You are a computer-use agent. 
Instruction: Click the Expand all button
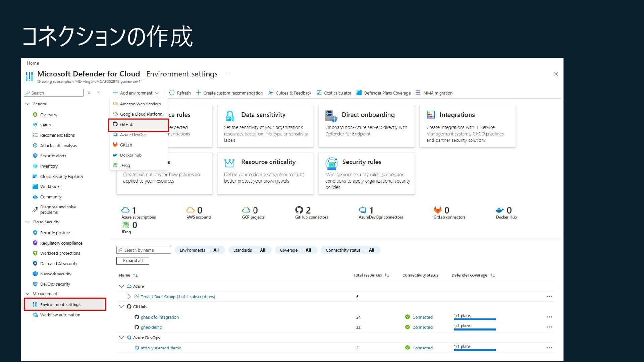pyautogui.click(x=132, y=261)
